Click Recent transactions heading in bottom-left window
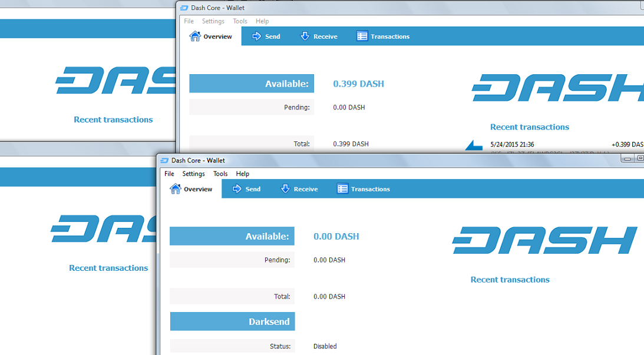 pyautogui.click(x=108, y=268)
